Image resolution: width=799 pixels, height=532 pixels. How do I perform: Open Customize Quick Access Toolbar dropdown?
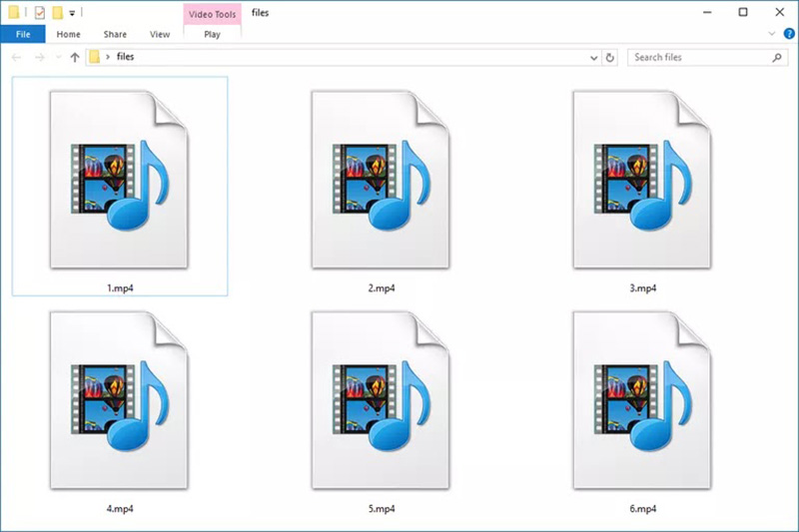point(72,13)
